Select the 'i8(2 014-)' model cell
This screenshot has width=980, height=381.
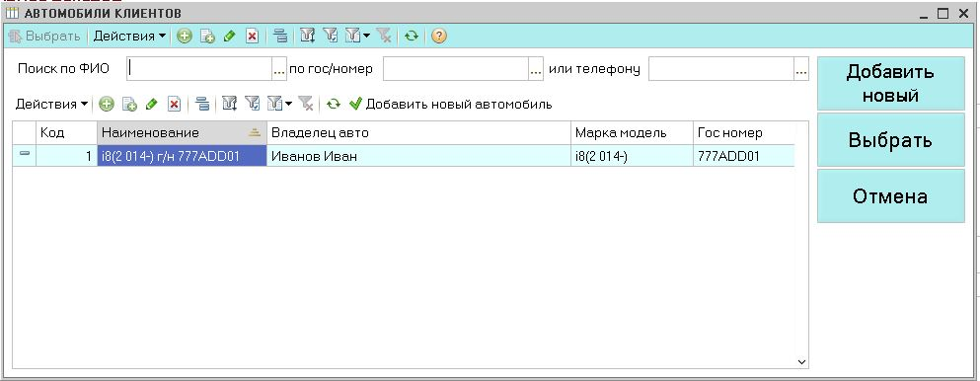pos(632,156)
